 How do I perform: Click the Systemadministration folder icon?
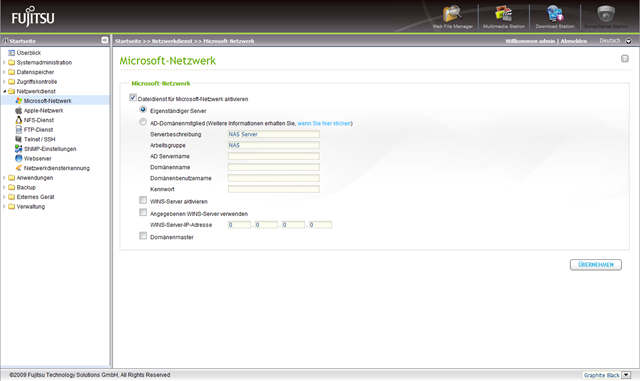tap(11, 62)
